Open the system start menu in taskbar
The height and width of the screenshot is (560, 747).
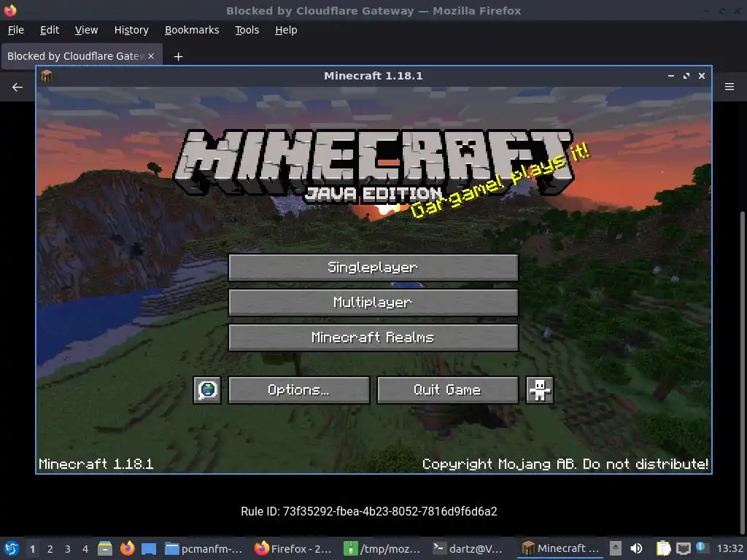(11, 548)
